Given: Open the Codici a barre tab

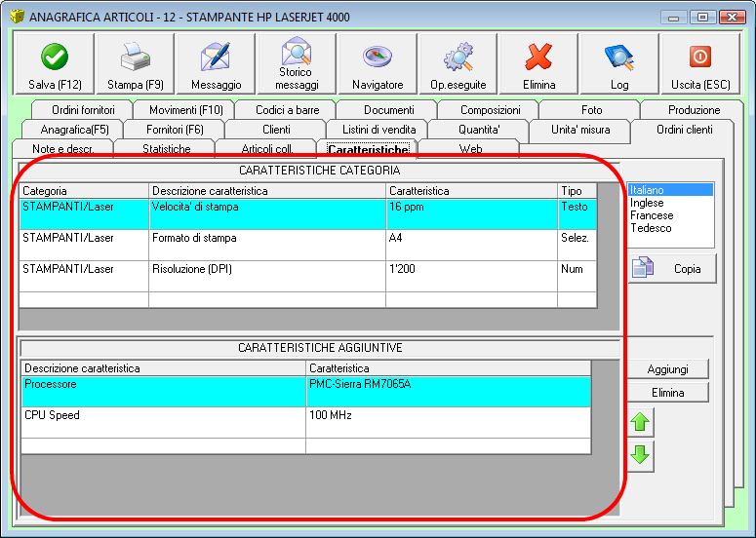Looking at the screenshot, I should point(287,110).
